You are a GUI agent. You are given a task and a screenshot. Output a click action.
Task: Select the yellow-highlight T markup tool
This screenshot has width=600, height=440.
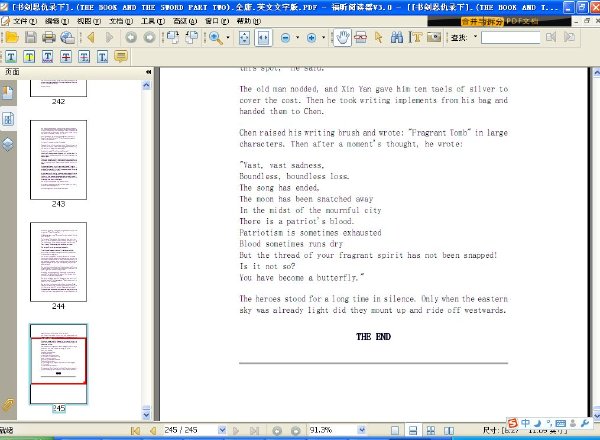click(x=29, y=57)
